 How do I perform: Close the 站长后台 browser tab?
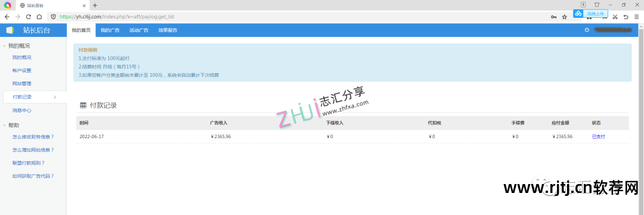point(84,5)
